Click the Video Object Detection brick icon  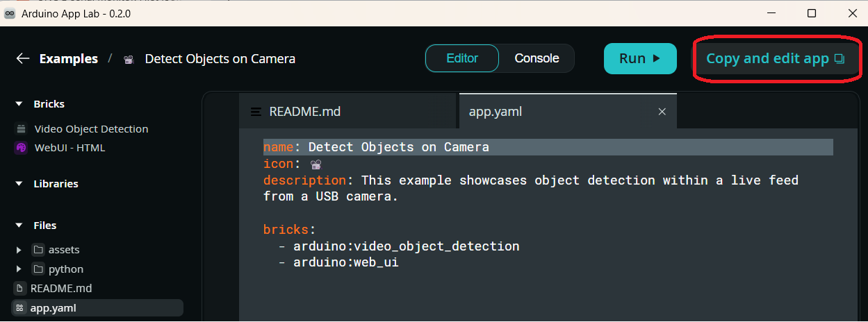tap(21, 129)
